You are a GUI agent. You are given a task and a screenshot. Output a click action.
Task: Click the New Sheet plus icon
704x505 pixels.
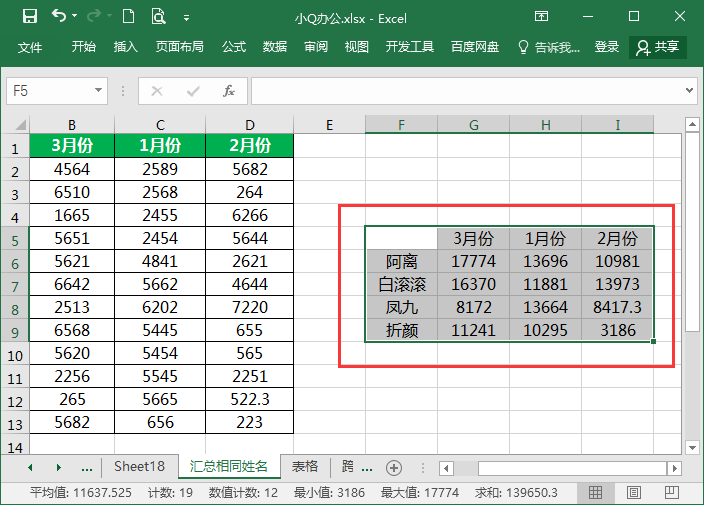394,468
